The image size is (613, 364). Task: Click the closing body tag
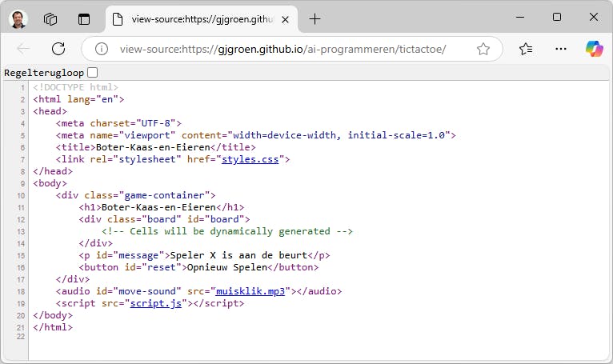(x=53, y=315)
